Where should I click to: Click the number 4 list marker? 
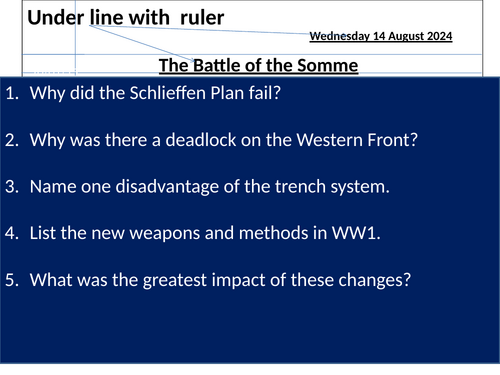click(x=12, y=233)
